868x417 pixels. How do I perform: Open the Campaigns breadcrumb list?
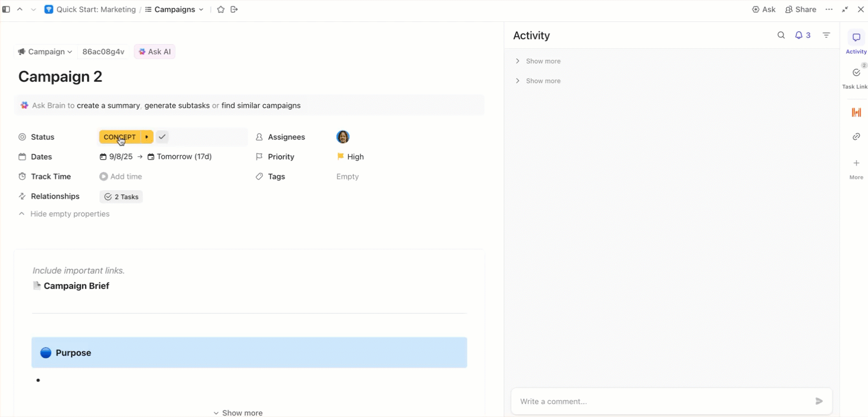pyautogui.click(x=174, y=9)
